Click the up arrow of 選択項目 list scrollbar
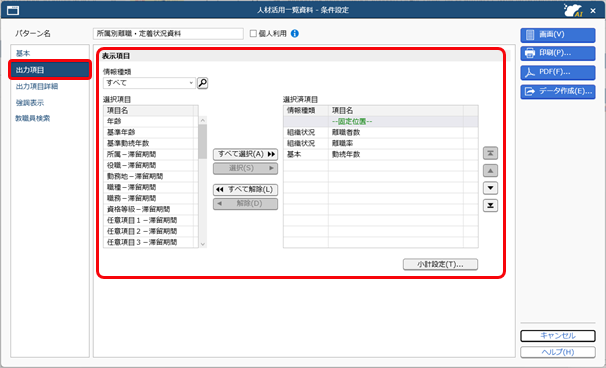Screen dimensions: 606x368 203,121
